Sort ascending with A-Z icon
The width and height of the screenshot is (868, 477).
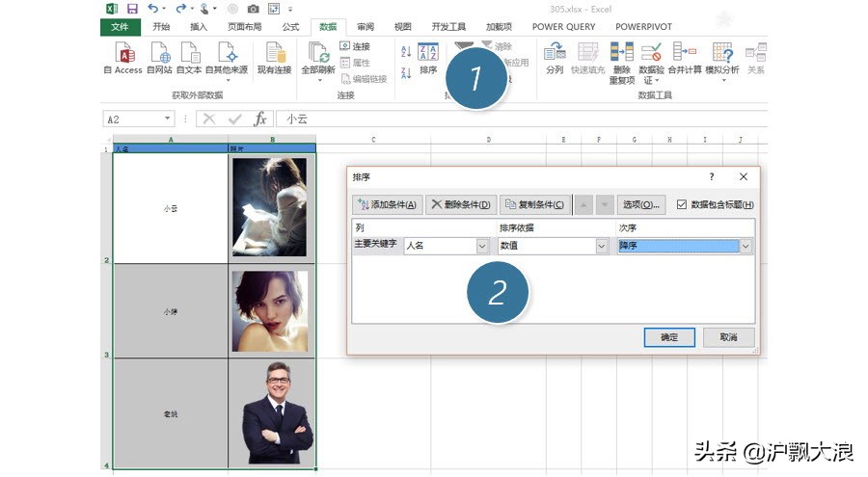406,51
